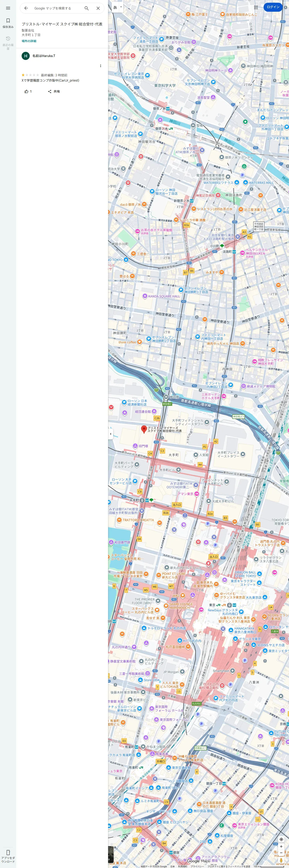
Task: Share the review with 共有 button
Action: point(54,91)
